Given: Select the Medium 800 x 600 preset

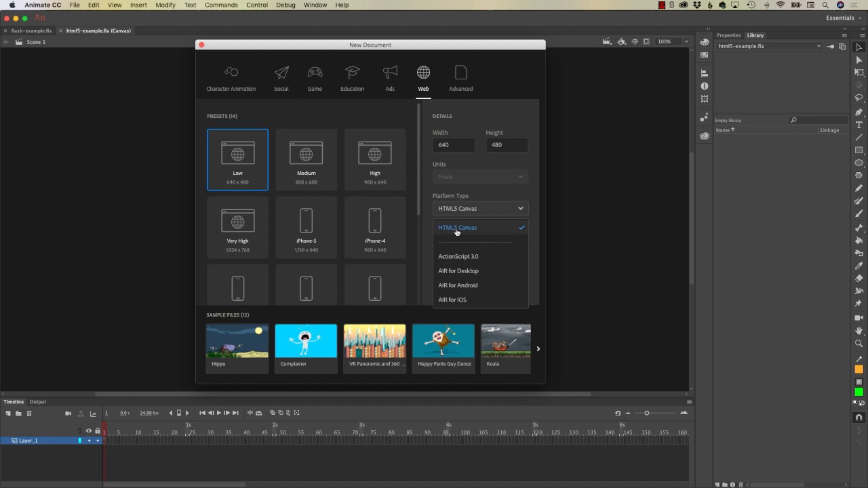Looking at the screenshot, I should pyautogui.click(x=307, y=160).
